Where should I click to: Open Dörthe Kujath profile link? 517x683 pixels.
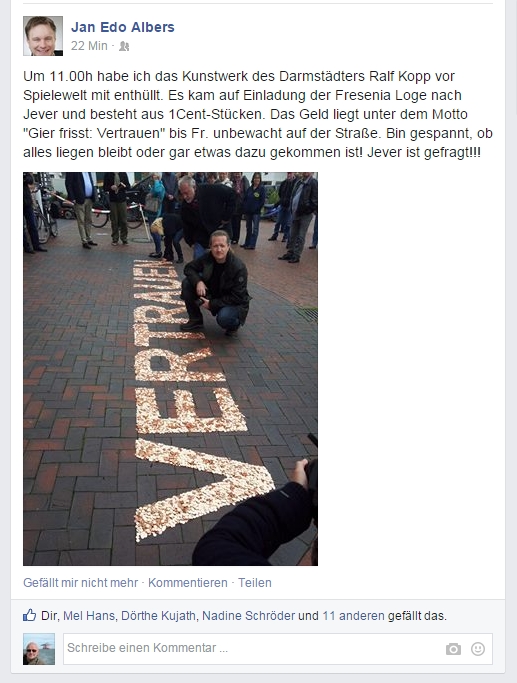point(159,616)
